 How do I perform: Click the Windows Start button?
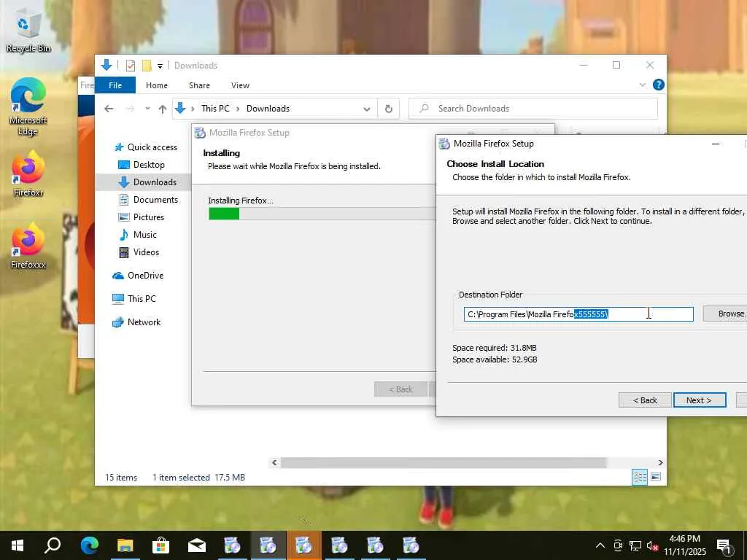(x=18, y=545)
